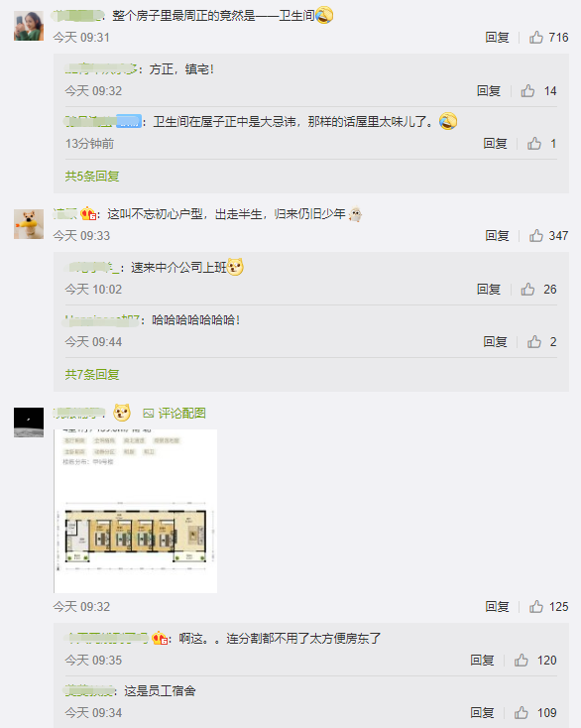This screenshot has width=581, height=728.
Task: Open the black moon avatar profile
Action: 29,423
